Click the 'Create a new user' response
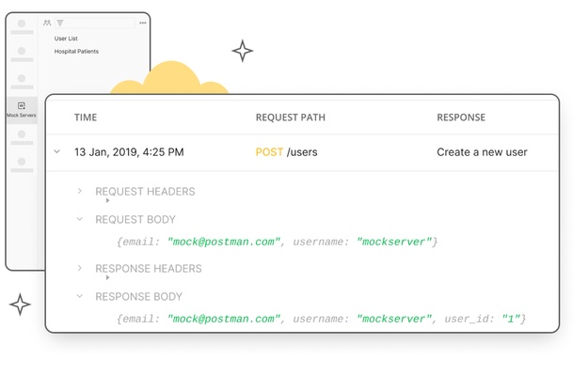The width and height of the screenshot is (588, 376). pos(482,152)
